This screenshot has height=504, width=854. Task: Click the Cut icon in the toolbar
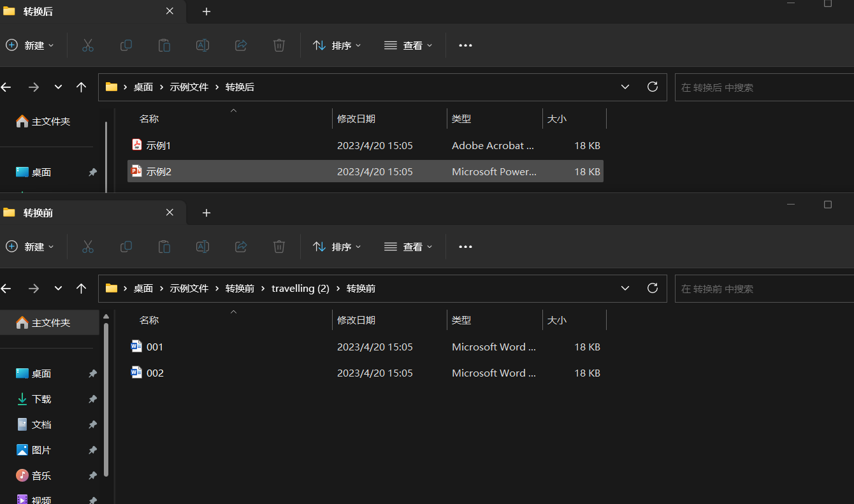click(87, 45)
